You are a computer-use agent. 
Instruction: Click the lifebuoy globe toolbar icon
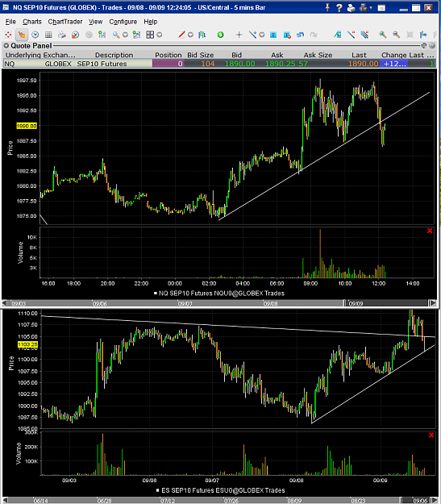75,35
